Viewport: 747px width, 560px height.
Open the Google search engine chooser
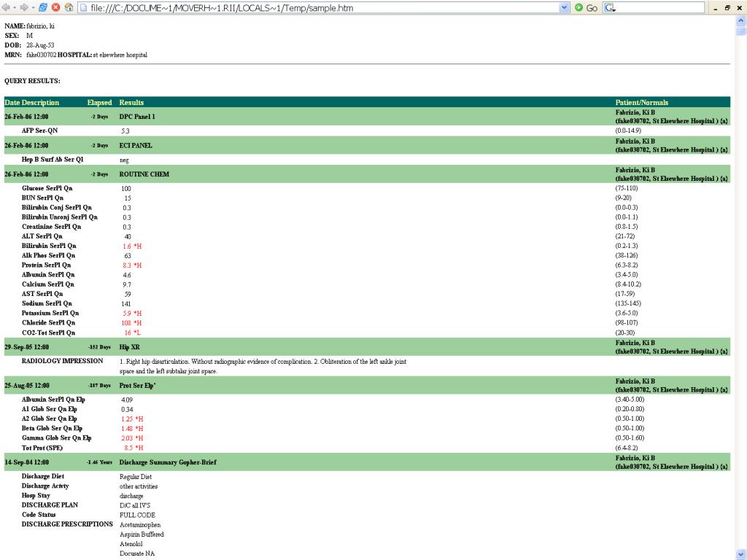coord(610,7)
